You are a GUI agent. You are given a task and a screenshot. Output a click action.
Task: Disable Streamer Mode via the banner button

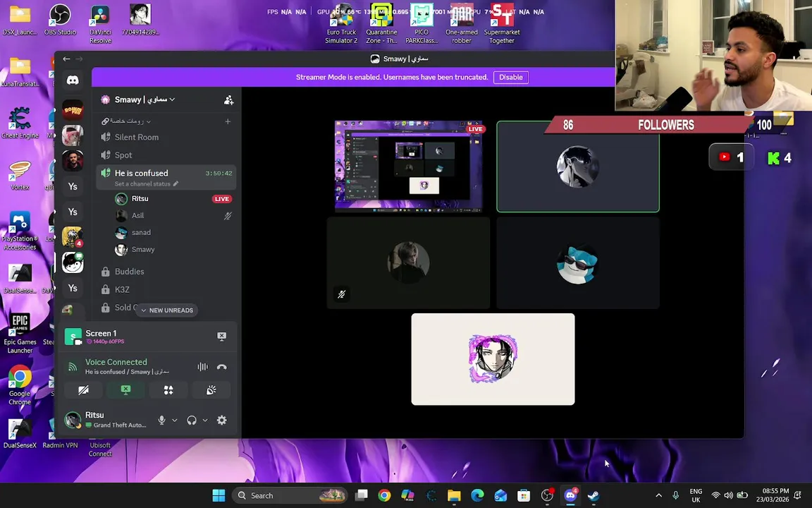[510, 77]
